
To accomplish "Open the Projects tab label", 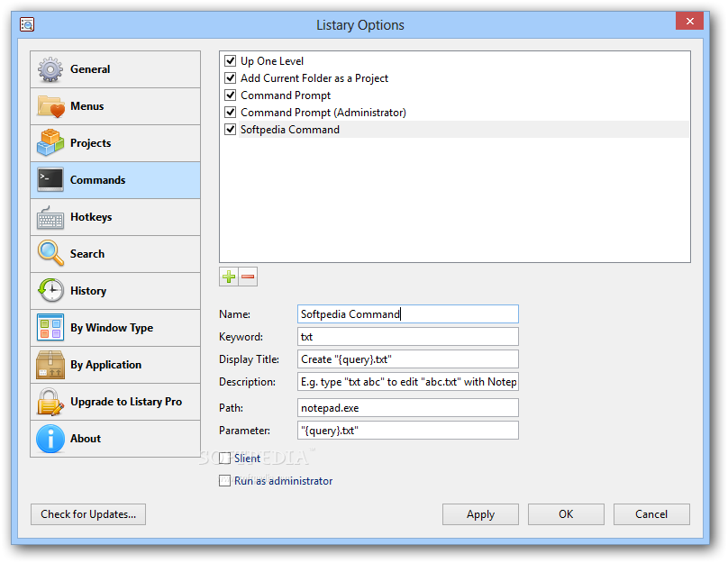I will 90,143.
